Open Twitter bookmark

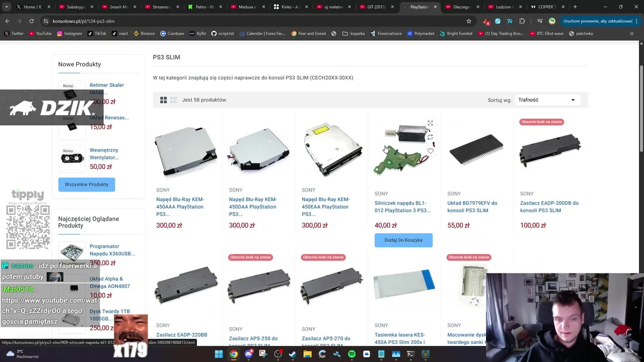(14, 34)
